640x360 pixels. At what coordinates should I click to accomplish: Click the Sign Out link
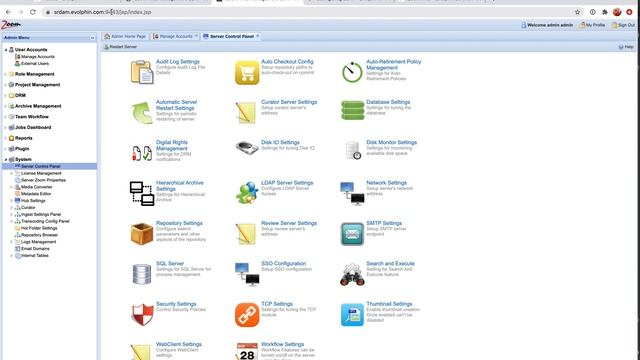click(x=623, y=25)
